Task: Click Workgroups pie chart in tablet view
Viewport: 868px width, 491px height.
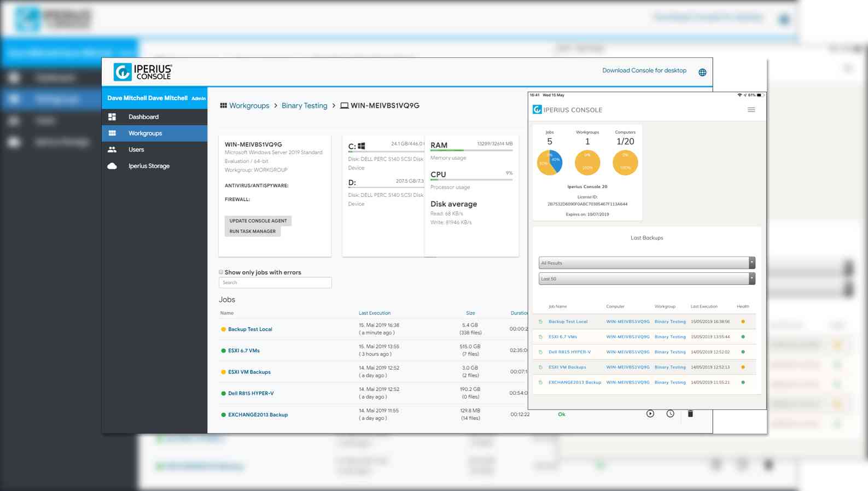Action: pyautogui.click(x=587, y=162)
